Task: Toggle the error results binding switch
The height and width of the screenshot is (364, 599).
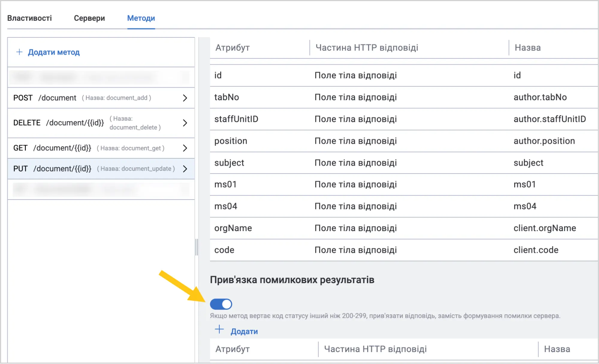Action: pos(221,304)
